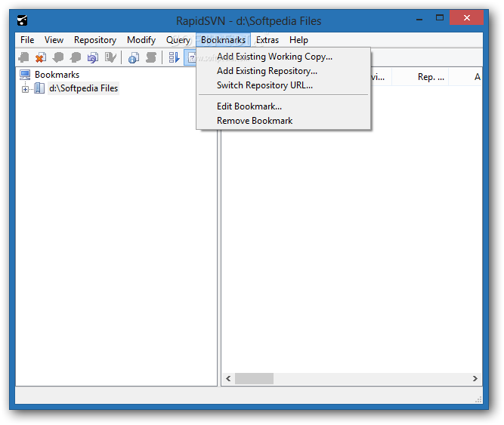Image resolution: width=504 pixels, height=425 pixels.
Task: Click the book icon beside d:\Softpedia Files
Action: click(39, 88)
